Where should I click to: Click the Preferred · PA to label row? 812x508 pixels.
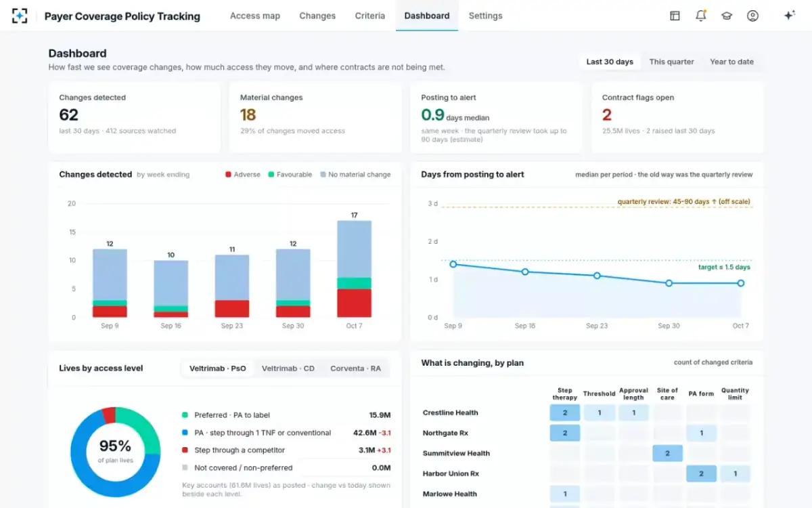tap(286, 415)
